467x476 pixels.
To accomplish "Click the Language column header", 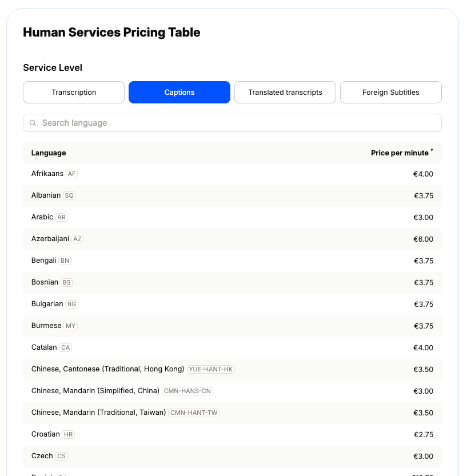I will [48, 153].
